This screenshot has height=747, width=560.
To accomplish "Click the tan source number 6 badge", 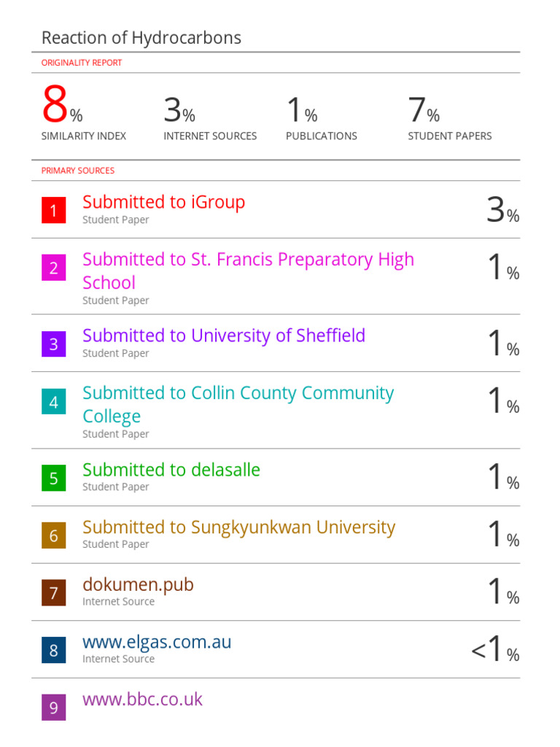I will click(53, 535).
